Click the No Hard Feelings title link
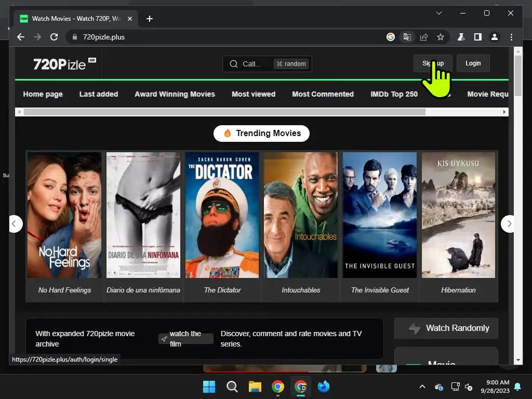This screenshot has width=532, height=399. click(64, 290)
